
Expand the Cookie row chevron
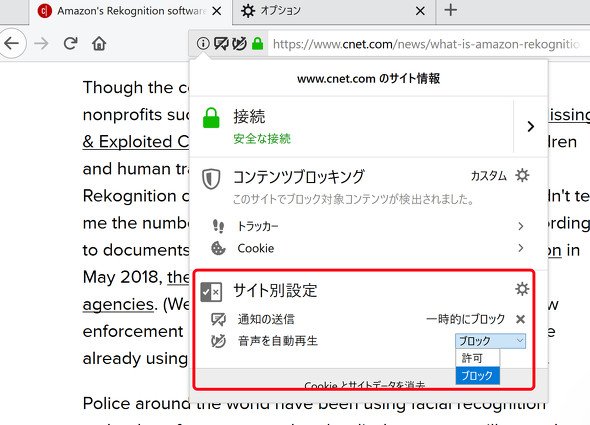coord(520,248)
